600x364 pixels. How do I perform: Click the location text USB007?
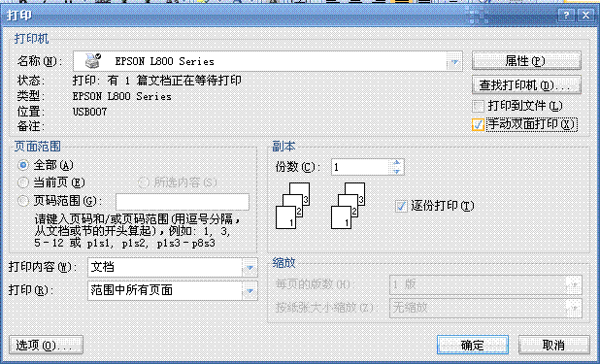point(90,112)
